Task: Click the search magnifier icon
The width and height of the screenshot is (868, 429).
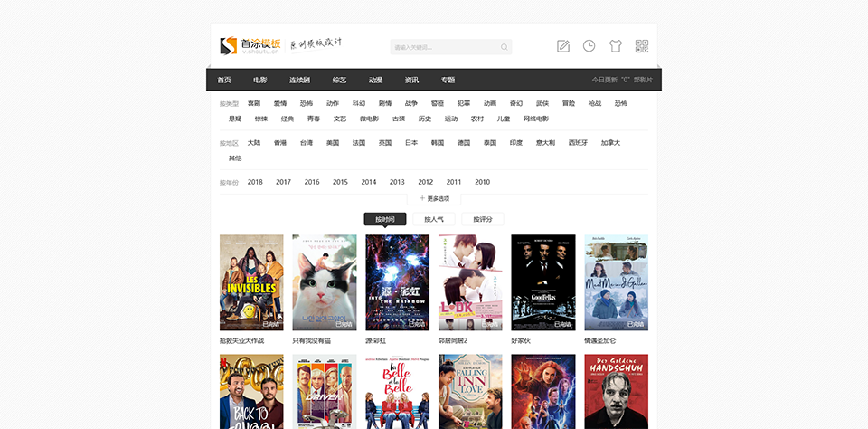Action: tap(505, 47)
